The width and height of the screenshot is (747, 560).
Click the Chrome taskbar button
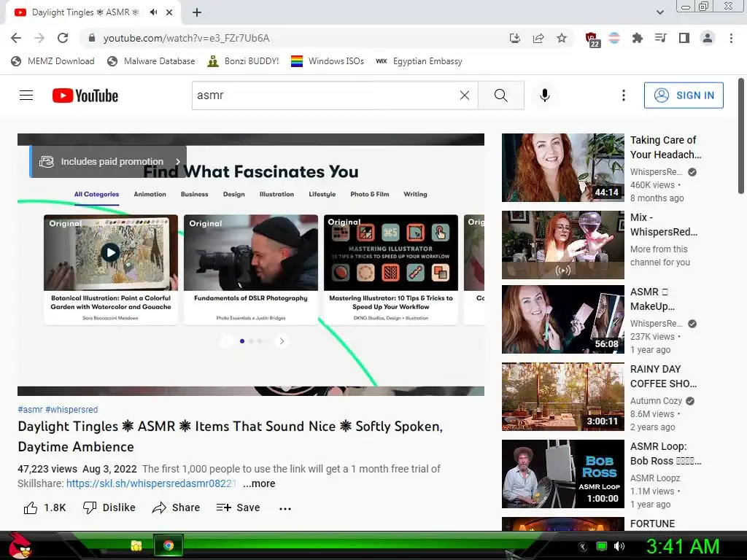pyautogui.click(x=169, y=545)
